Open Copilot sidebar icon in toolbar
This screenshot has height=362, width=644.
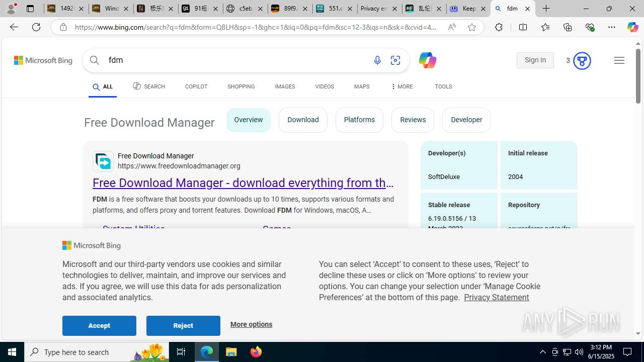632,27
